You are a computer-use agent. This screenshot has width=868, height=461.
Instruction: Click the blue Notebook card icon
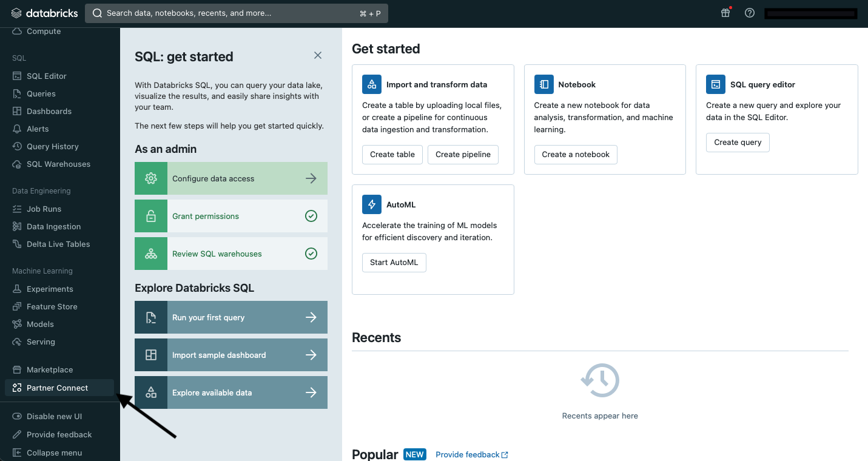(x=544, y=84)
